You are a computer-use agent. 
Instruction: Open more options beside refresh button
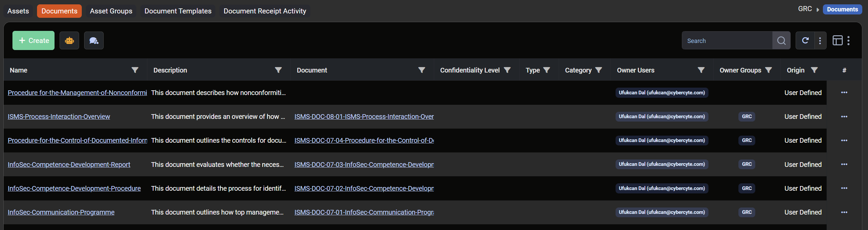pos(820,41)
